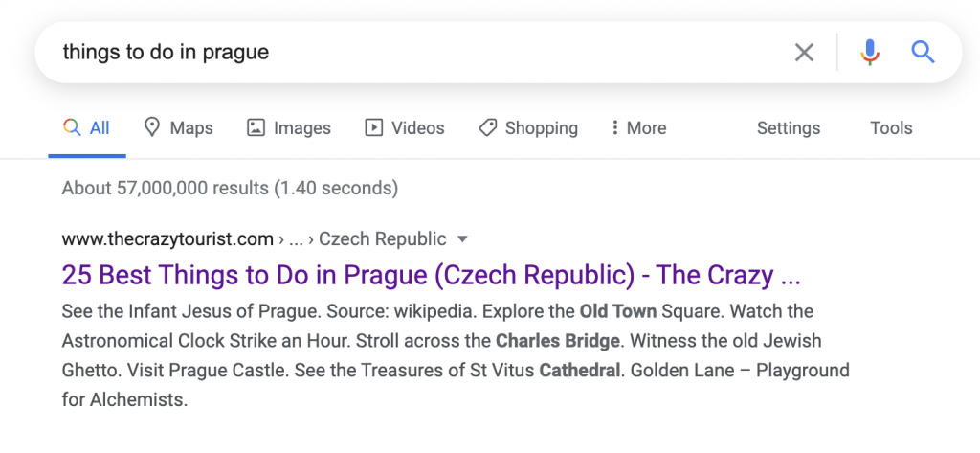
Task: Click the blue magnifier search button
Action: 923,52
